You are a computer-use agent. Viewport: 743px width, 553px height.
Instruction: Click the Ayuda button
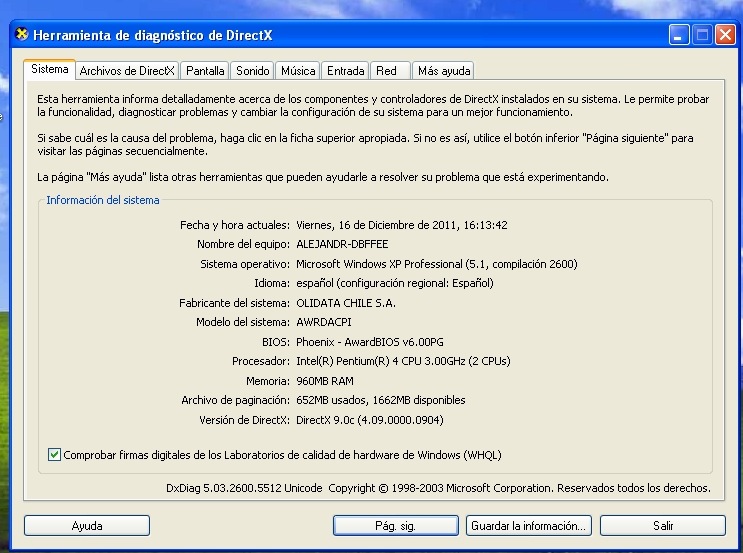(87, 526)
